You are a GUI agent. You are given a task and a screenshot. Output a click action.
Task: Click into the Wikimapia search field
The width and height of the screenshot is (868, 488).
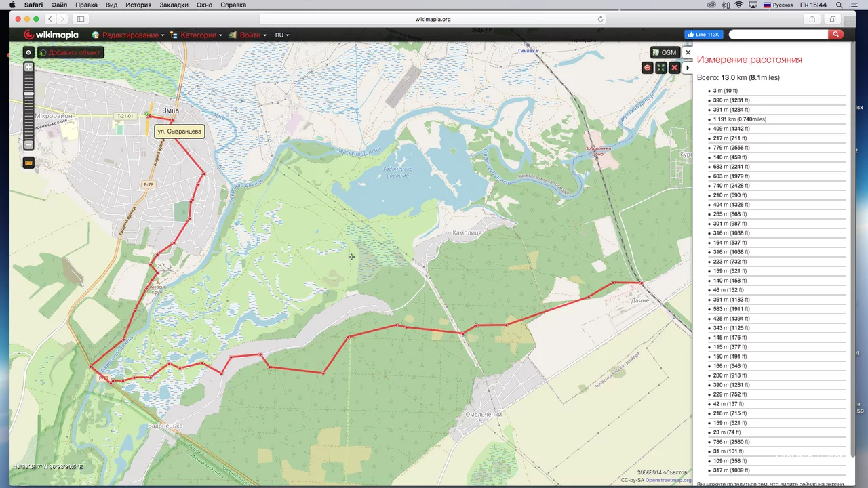point(778,35)
